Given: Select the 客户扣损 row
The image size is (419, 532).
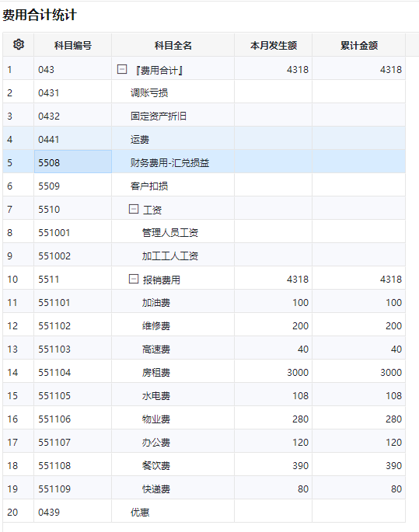Looking at the screenshot, I should pos(204,186).
